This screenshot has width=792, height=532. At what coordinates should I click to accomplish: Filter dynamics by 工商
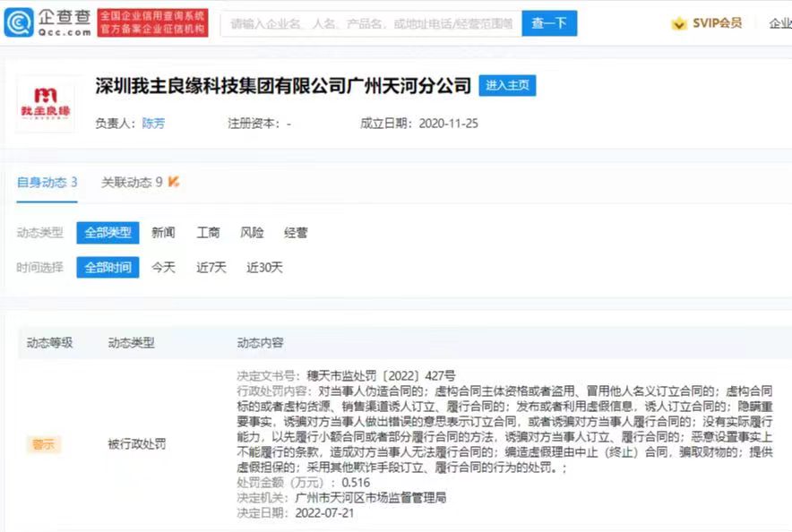tap(208, 233)
